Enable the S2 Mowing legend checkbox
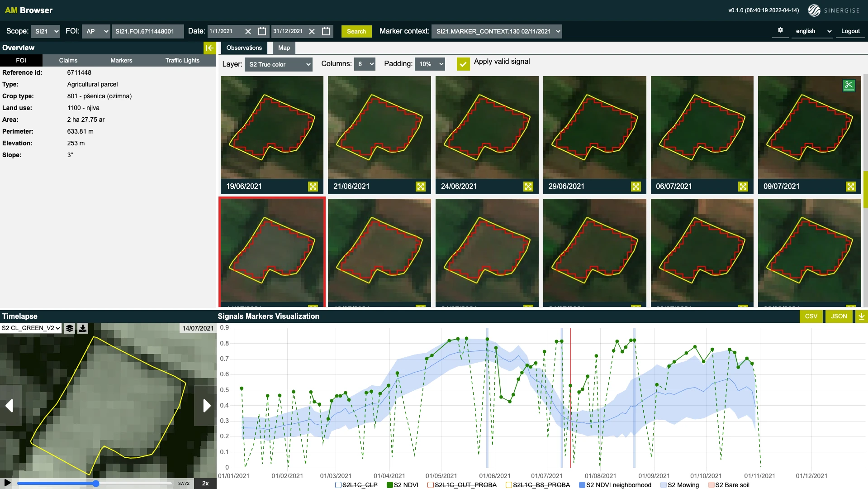 coord(664,485)
